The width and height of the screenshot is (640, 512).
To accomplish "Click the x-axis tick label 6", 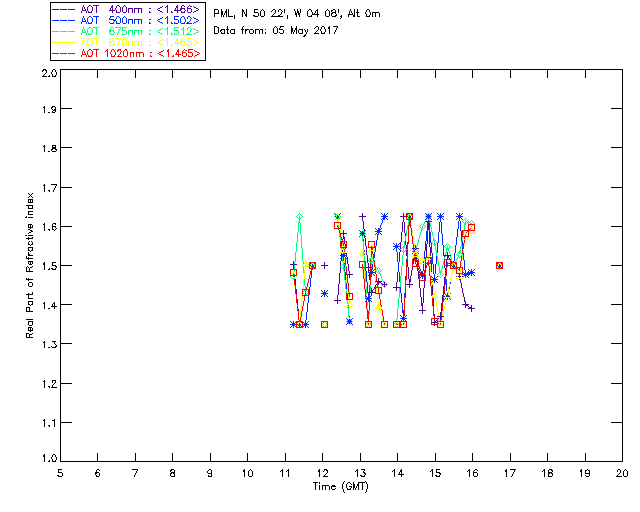I will (x=98, y=473).
